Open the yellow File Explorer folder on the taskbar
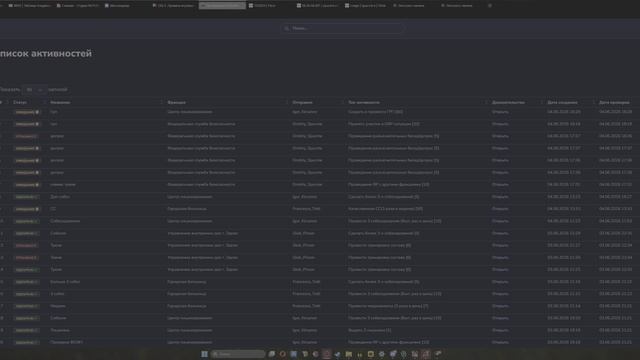The width and height of the screenshot is (640, 360). coord(349,354)
